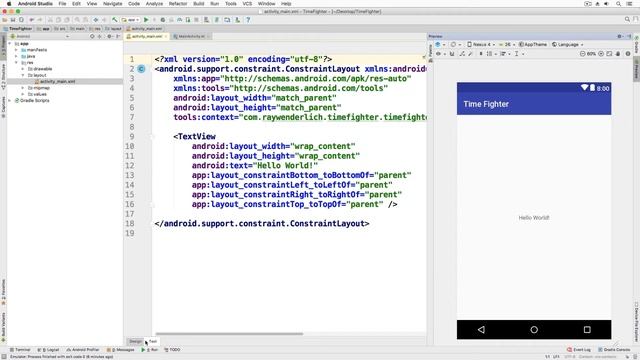The height and width of the screenshot is (360, 640).
Task: Click the Save All toolbar icon
Action: (13, 20)
